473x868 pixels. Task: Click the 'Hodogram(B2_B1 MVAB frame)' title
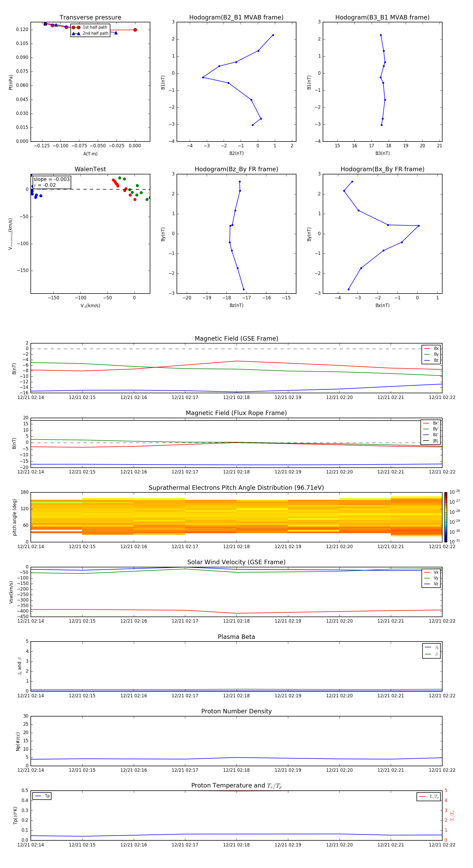pyautogui.click(x=236, y=18)
